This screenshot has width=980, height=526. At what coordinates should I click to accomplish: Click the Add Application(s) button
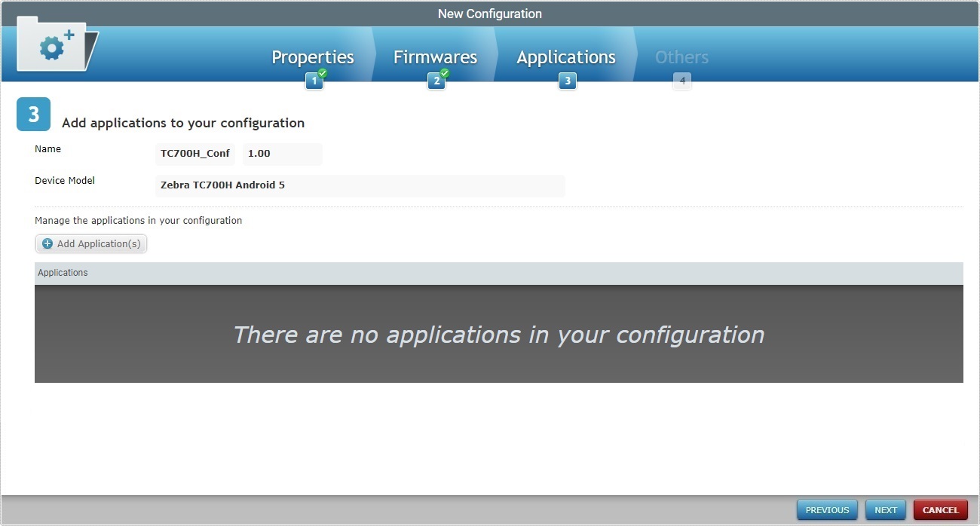(x=90, y=243)
